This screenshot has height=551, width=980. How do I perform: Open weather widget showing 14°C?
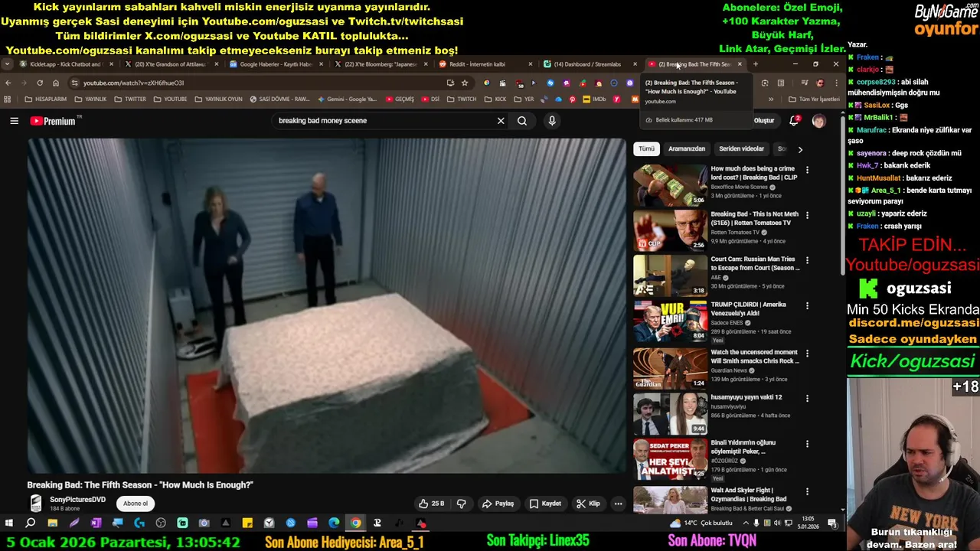click(701, 523)
